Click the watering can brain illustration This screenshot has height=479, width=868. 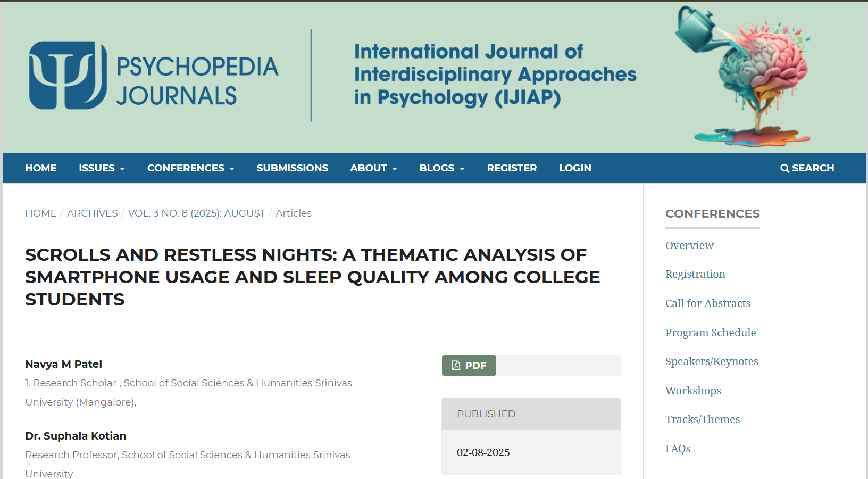tap(745, 76)
